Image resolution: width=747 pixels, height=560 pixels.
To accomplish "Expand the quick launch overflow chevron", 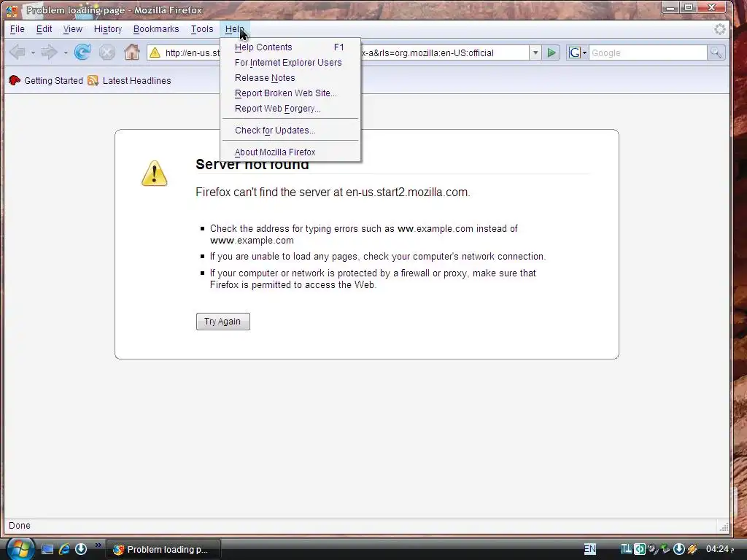I will point(98,545).
